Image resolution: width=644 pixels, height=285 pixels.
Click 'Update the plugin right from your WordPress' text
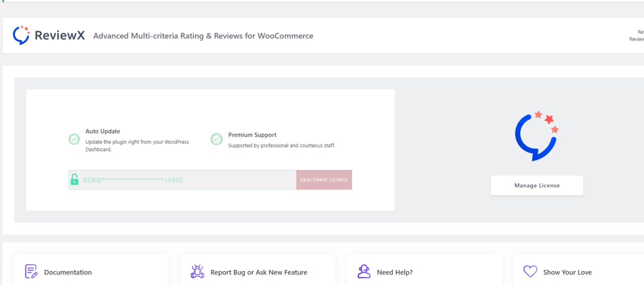(x=137, y=142)
